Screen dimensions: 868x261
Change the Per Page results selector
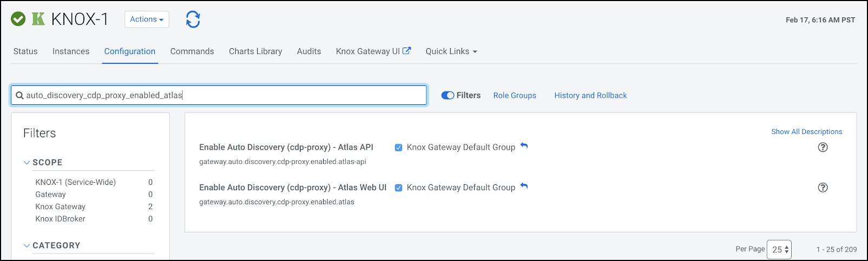[779, 250]
